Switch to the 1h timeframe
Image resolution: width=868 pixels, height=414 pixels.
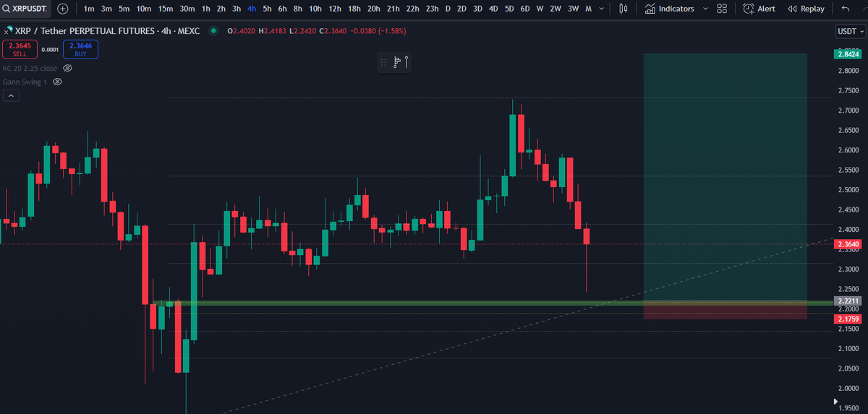tap(206, 9)
